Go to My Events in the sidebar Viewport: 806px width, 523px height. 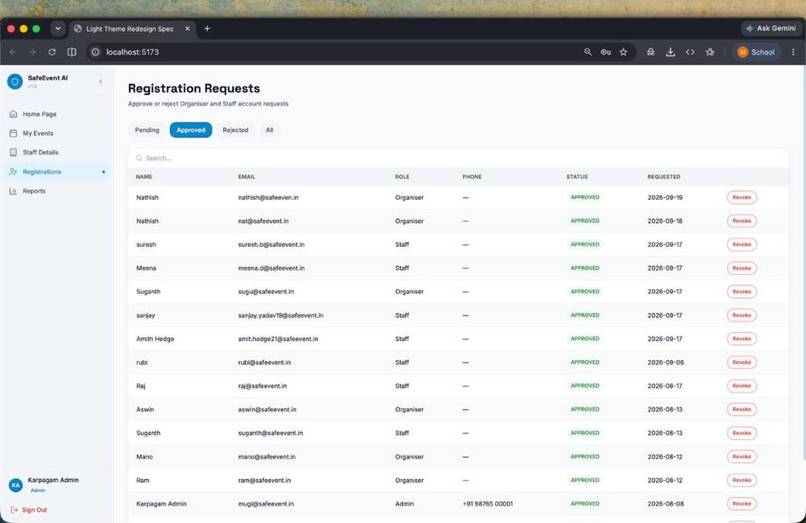[x=57, y=133]
